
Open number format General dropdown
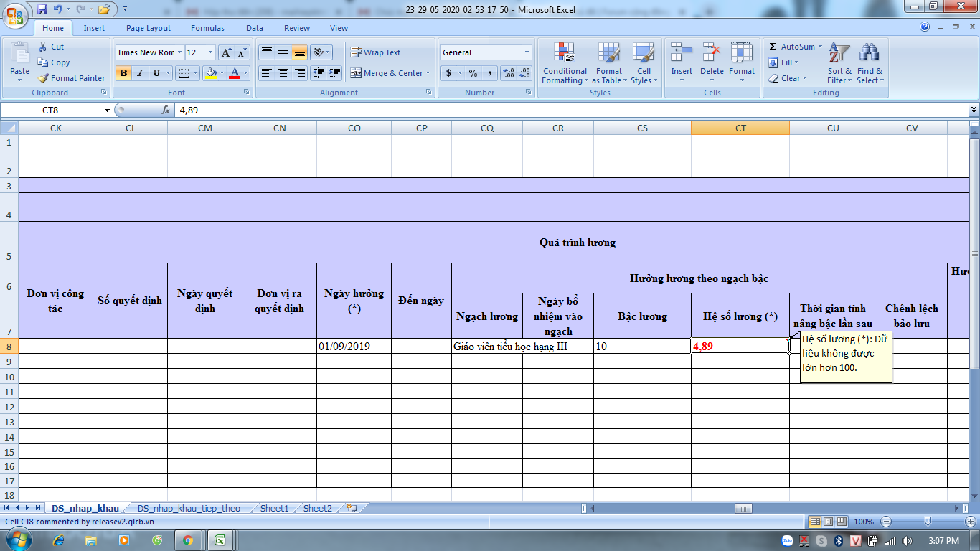527,52
